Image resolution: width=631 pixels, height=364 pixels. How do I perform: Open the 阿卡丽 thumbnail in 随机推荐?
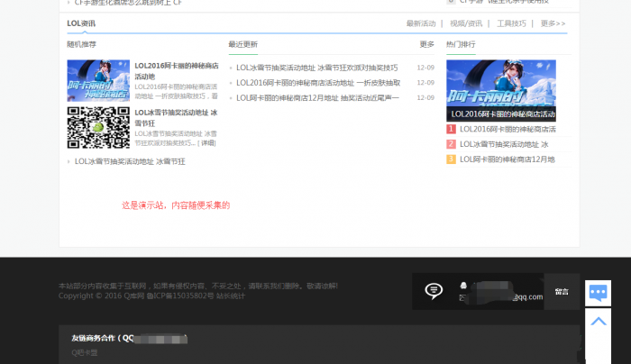[97, 80]
